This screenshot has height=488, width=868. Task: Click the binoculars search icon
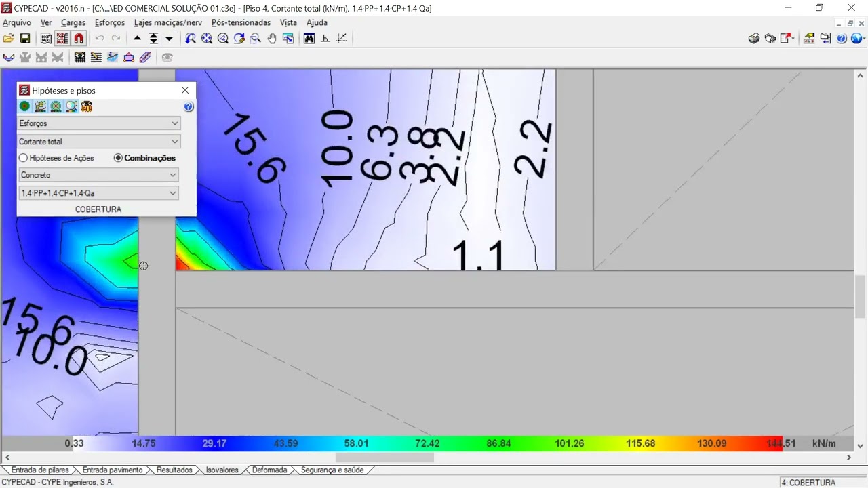tap(309, 39)
